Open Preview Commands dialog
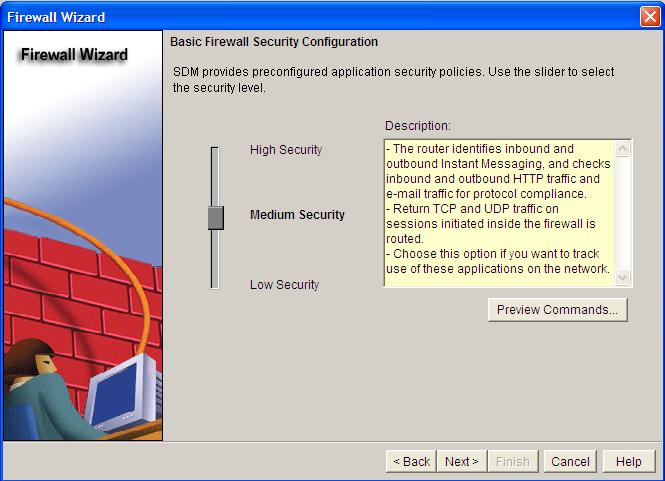Screen dimensions: 665x481 click(557, 310)
